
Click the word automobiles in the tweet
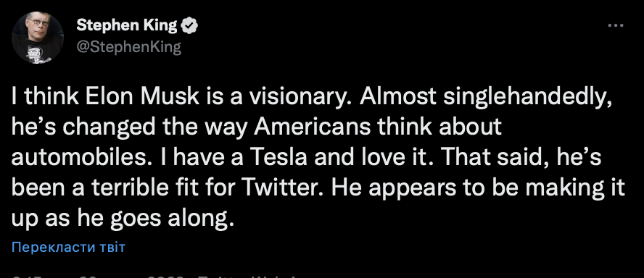point(78,158)
